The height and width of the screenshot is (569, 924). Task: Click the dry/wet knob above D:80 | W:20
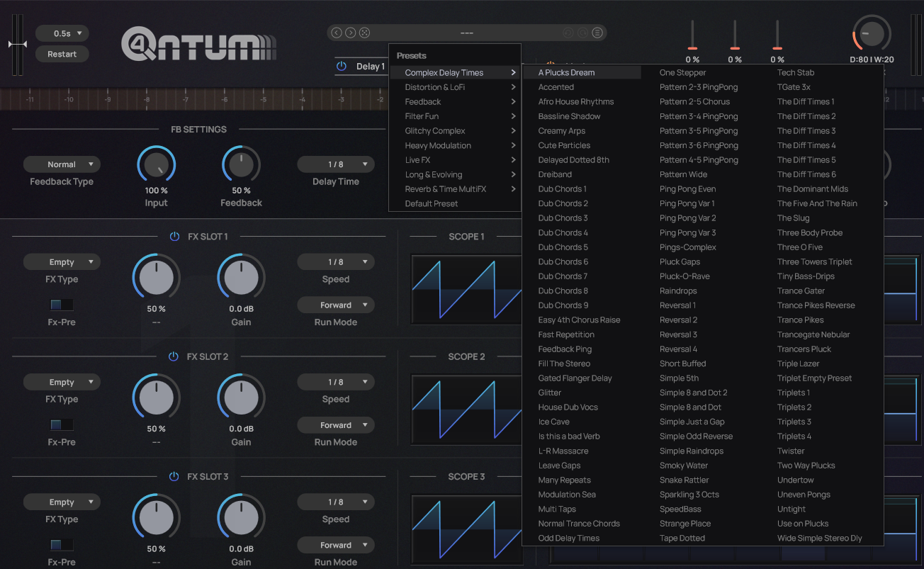tap(872, 34)
